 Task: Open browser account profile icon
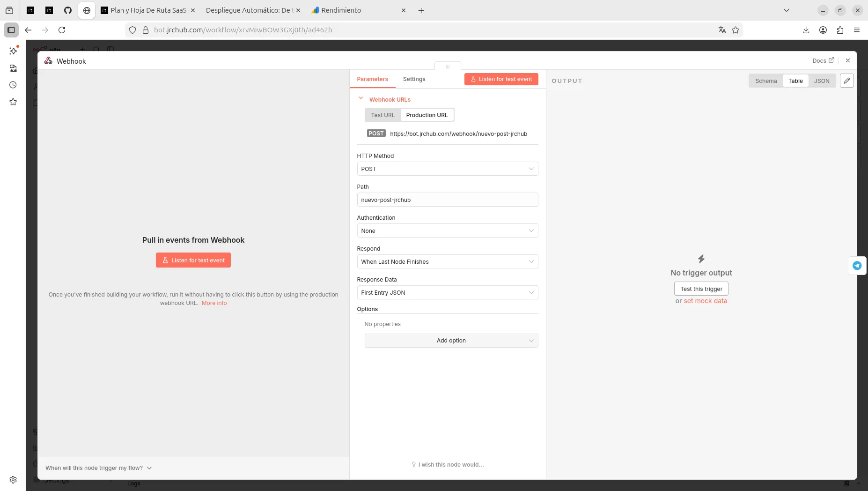823,30
